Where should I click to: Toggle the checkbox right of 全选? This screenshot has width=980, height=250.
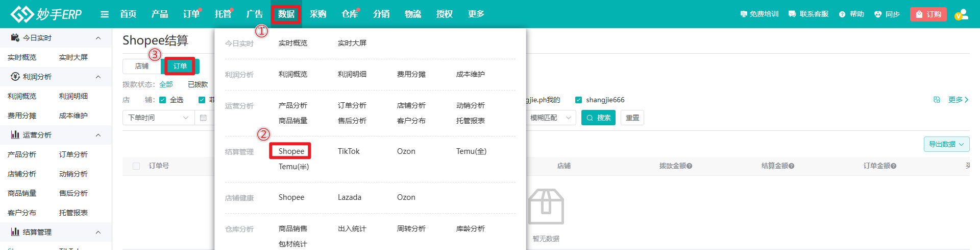(202, 100)
